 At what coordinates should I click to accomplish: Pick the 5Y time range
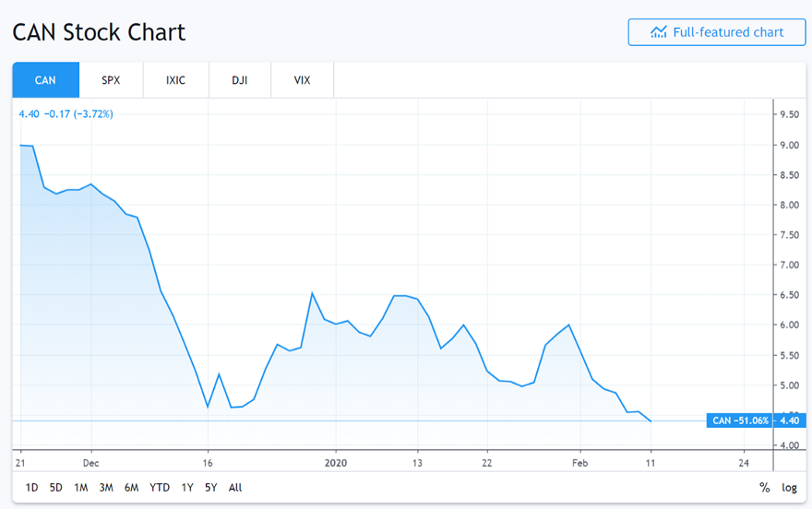click(211, 488)
